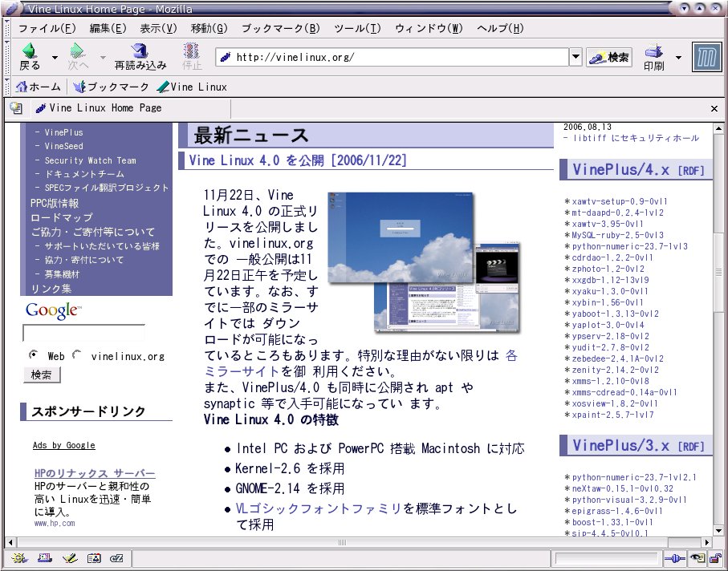The image size is (728, 571).
Task: Close the current tab with the X
Action: pos(714,108)
